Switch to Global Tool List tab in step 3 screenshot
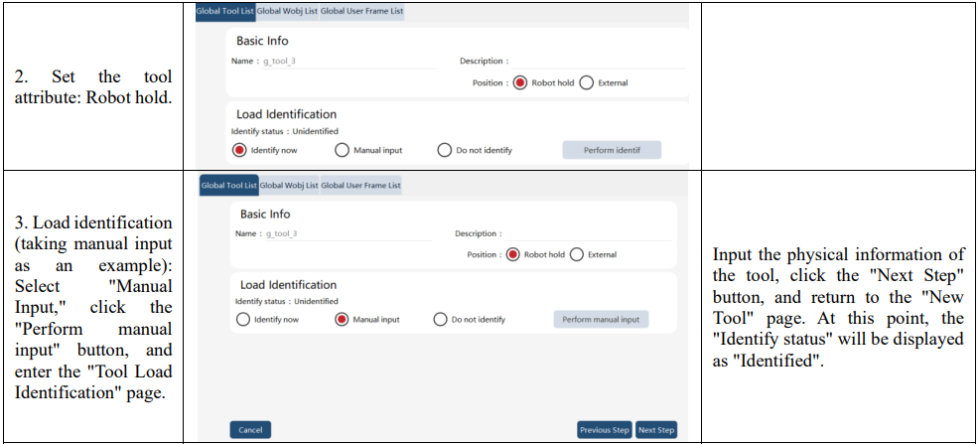 [x=229, y=185]
